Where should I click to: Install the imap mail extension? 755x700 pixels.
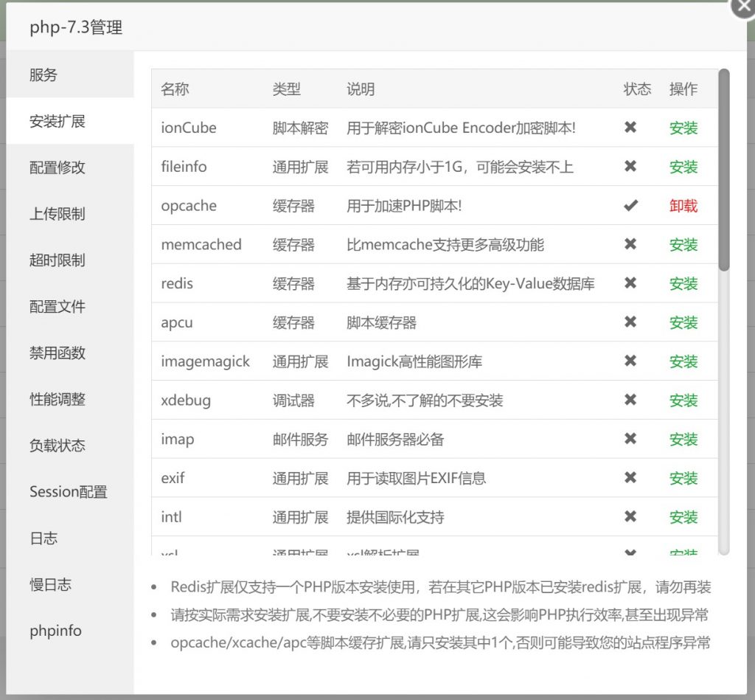(683, 440)
